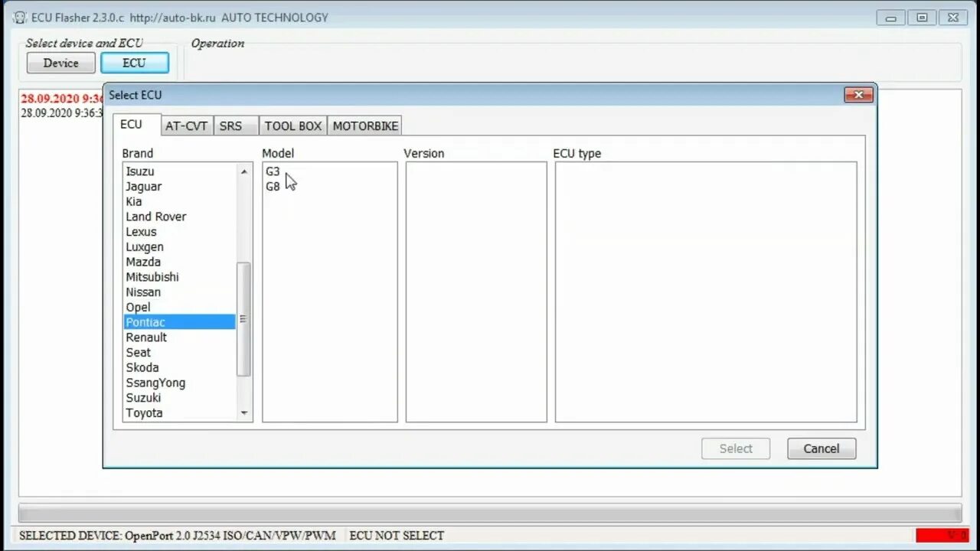Viewport: 980px width, 551px height.
Task: Click the 28.09.2020 red log entry on the left
Action: coord(59,98)
